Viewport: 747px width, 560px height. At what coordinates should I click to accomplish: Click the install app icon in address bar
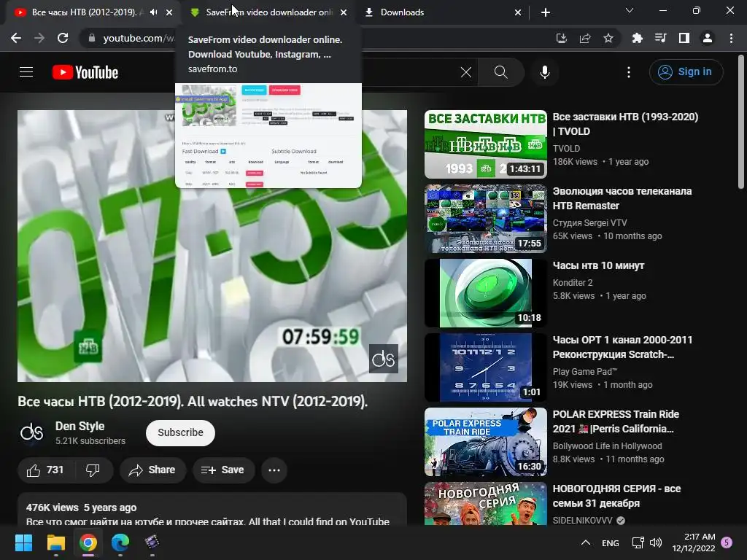click(x=562, y=38)
